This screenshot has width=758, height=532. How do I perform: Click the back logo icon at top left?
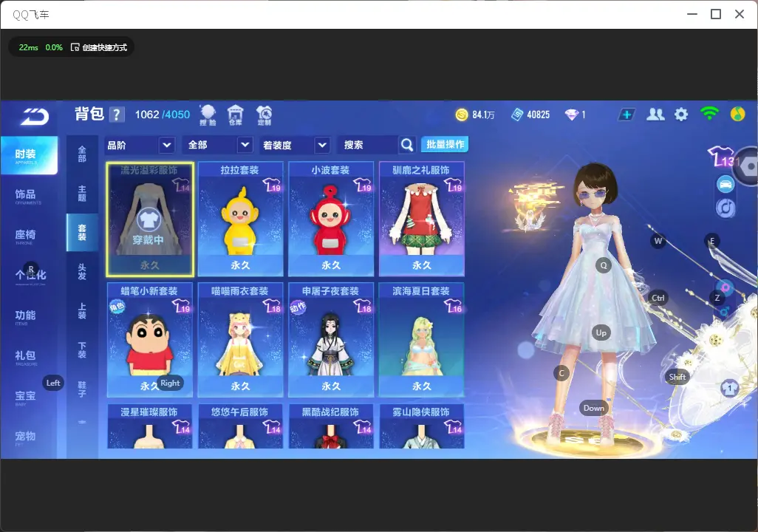[x=34, y=116]
